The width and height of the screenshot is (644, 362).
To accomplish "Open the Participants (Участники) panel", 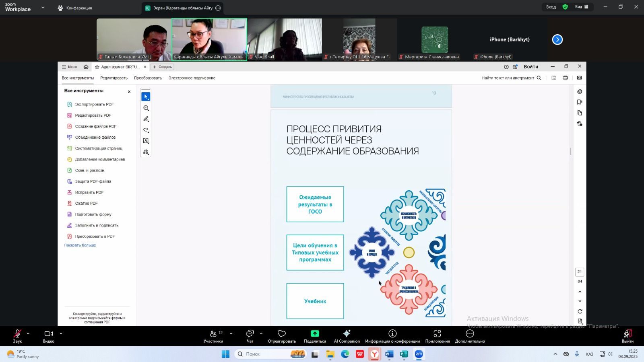I will 213,336.
